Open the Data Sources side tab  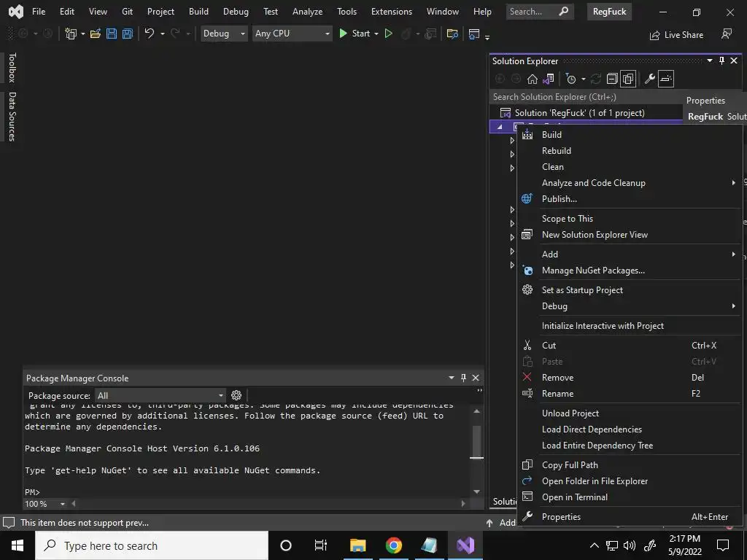pos(12,117)
